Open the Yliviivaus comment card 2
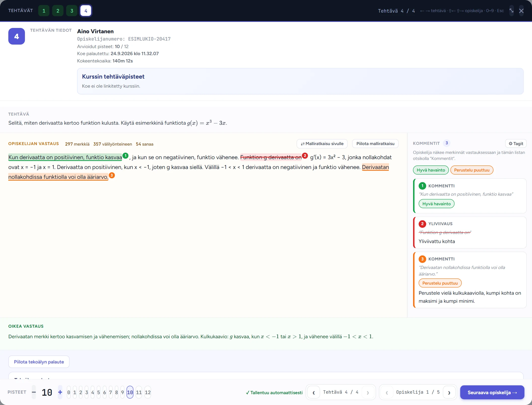This screenshot has height=405, width=532. click(470, 232)
